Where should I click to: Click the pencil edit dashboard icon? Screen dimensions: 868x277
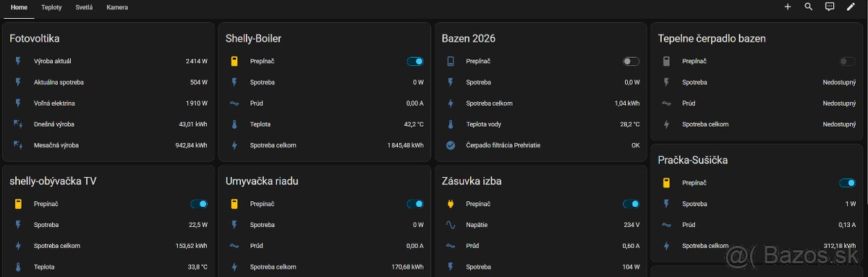coord(851,7)
